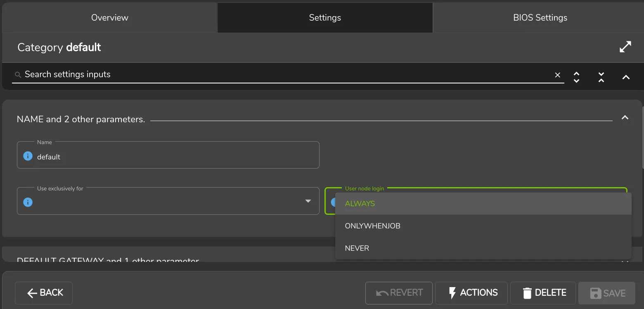Click the magnifier search icon
Screen dimensions: 644x309
coord(18,75)
